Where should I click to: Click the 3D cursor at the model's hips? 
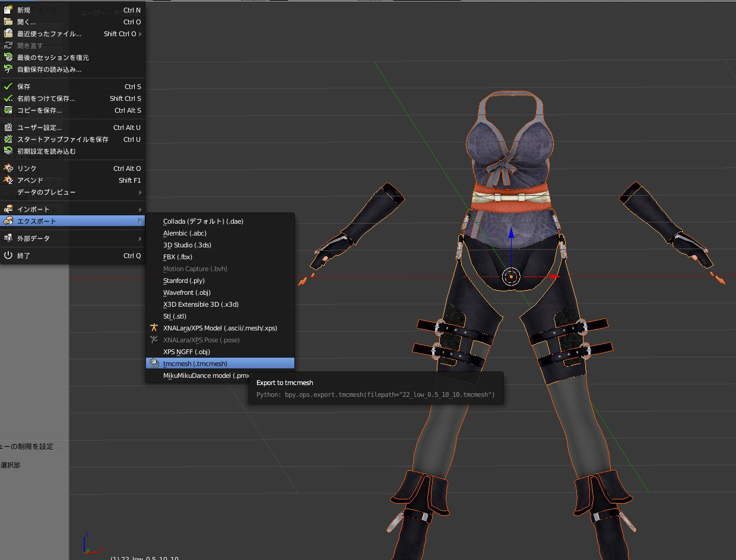click(511, 276)
